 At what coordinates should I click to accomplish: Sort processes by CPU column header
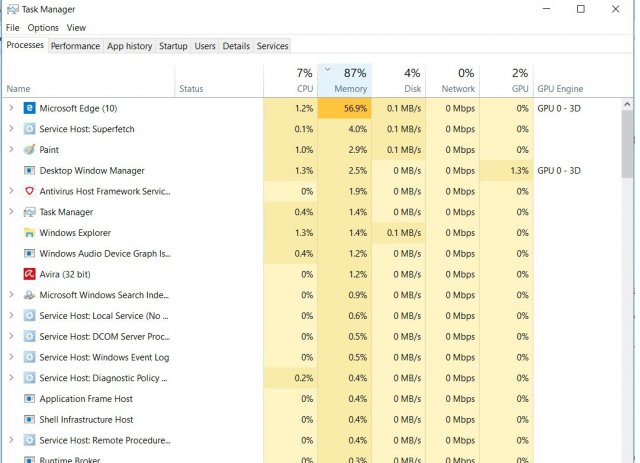(291, 81)
